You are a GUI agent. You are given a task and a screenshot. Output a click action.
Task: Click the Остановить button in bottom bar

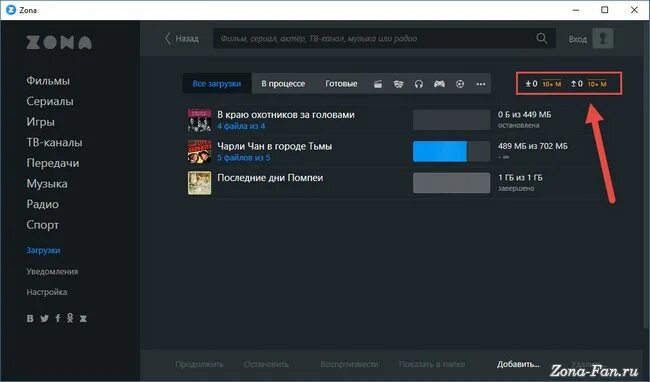click(266, 364)
